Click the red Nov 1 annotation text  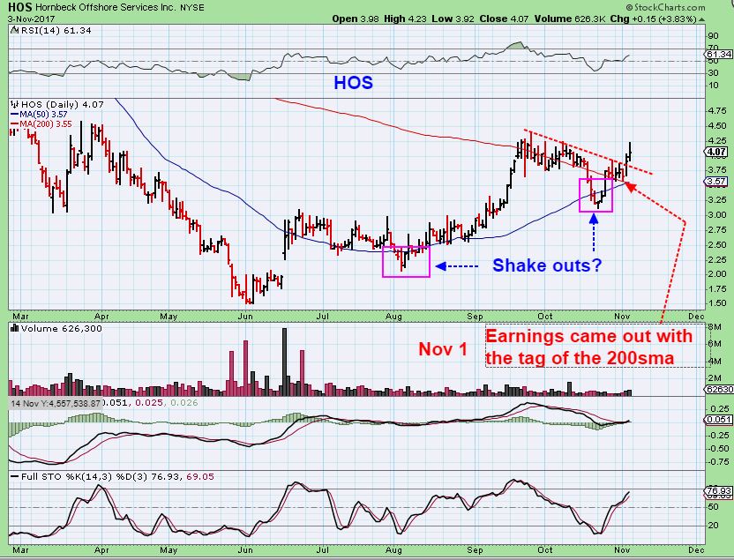click(x=443, y=349)
